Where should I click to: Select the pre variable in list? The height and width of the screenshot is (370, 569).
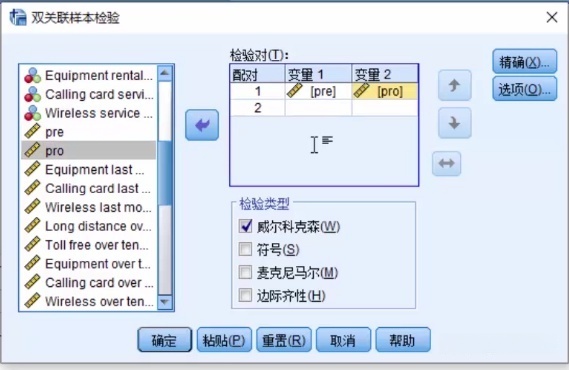click(x=89, y=132)
